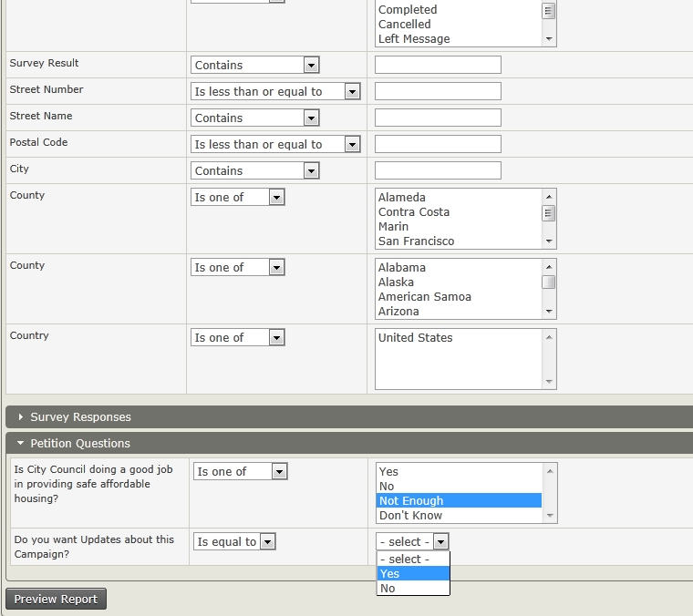
Task: Open the Postal Code operator dropdown
Action: (275, 144)
